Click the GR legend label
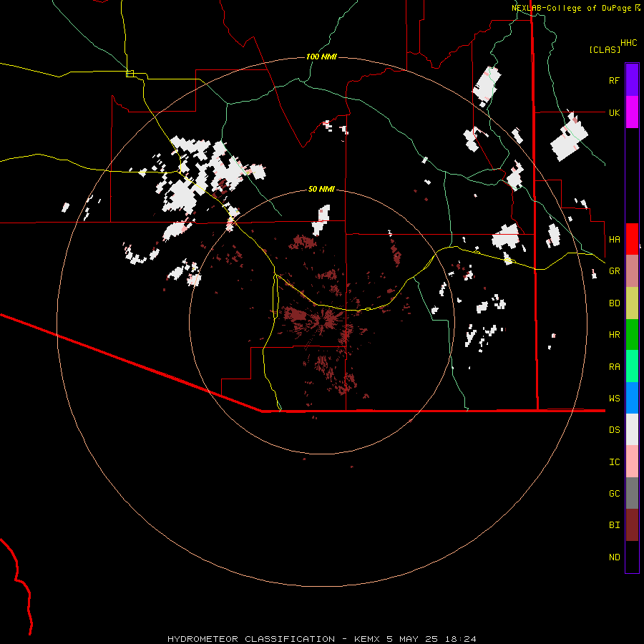Image resolution: width=644 pixels, height=644 pixels. tap(614, 271)
